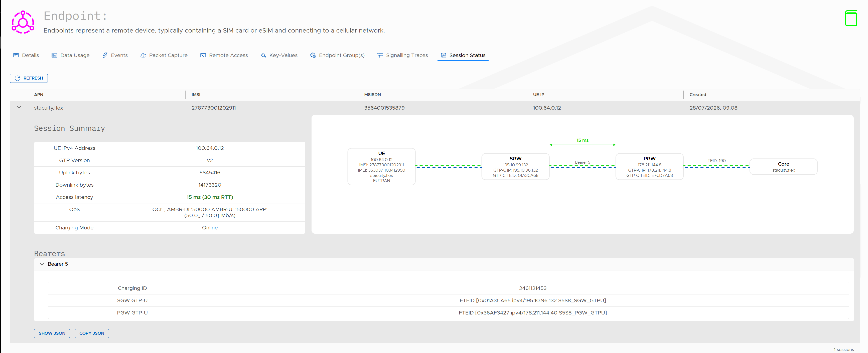Open the Packet Capture tab

pos(164,55)
